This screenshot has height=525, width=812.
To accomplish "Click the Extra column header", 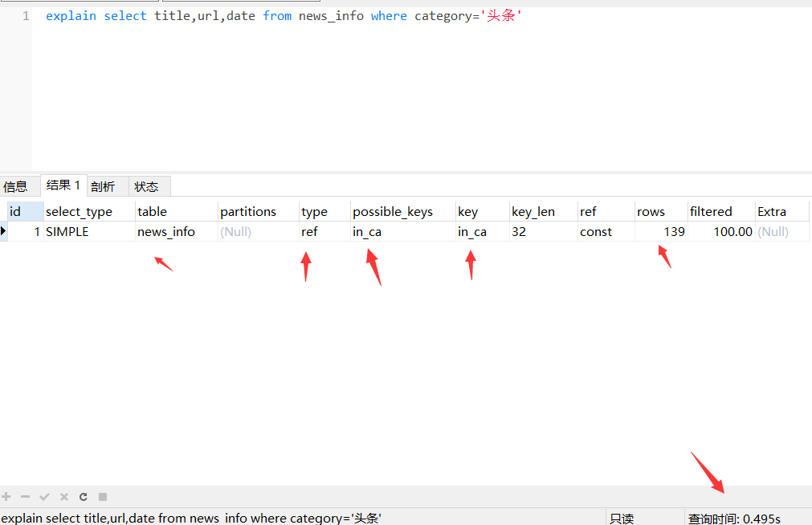I will pyautogui.click(x=782, y=211).
